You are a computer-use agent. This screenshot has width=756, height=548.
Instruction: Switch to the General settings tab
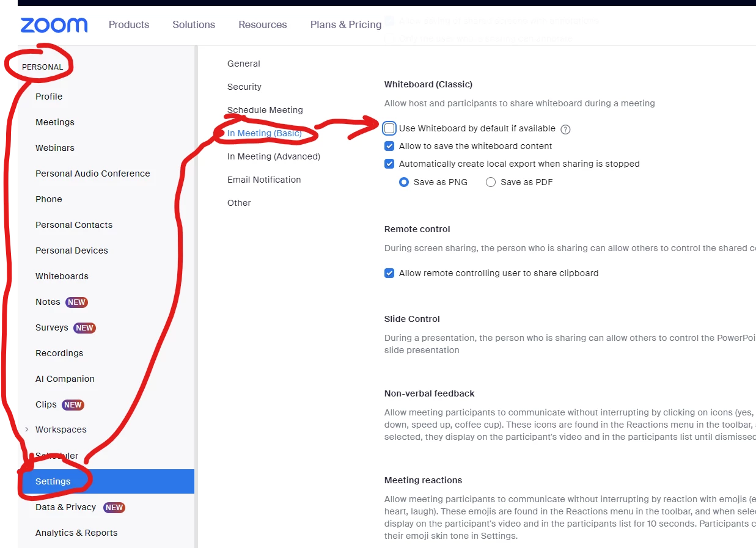244,64
